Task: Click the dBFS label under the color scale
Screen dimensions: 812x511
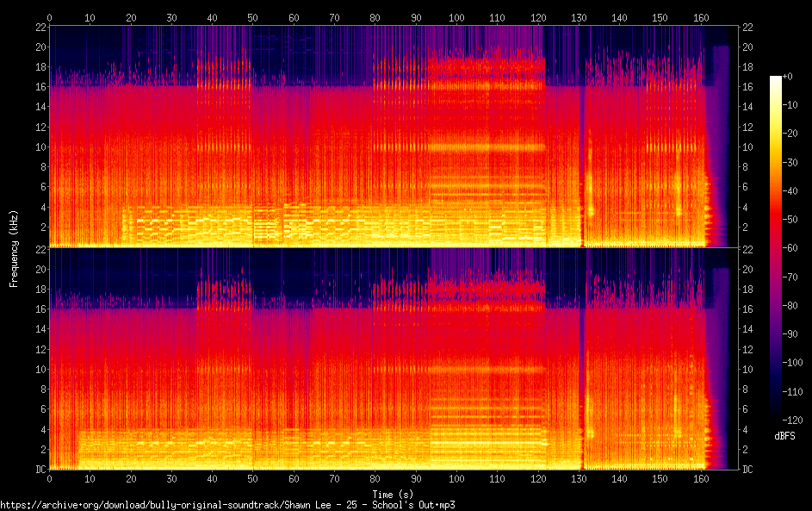Action: (x=784, y=436)
